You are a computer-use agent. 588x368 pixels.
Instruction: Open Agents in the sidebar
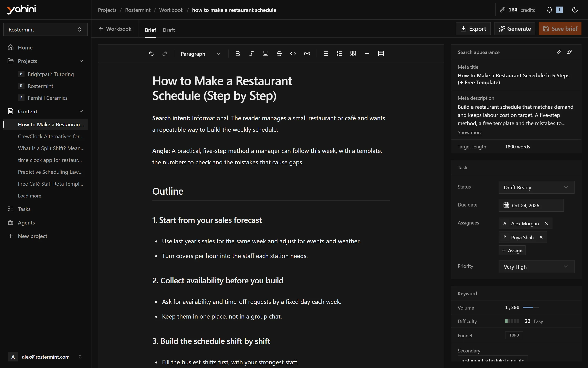[x=46, y=222]
